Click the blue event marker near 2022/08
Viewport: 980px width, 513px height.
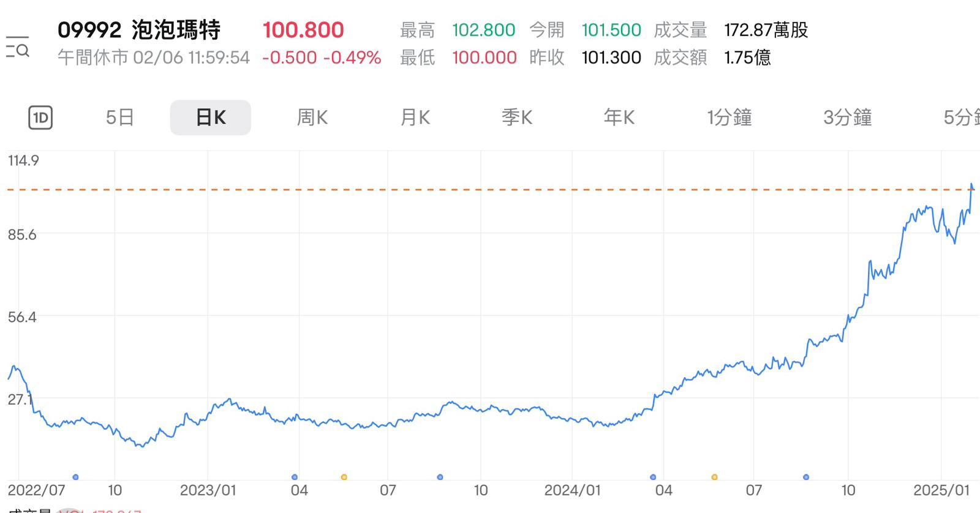(x=77, y=476)
